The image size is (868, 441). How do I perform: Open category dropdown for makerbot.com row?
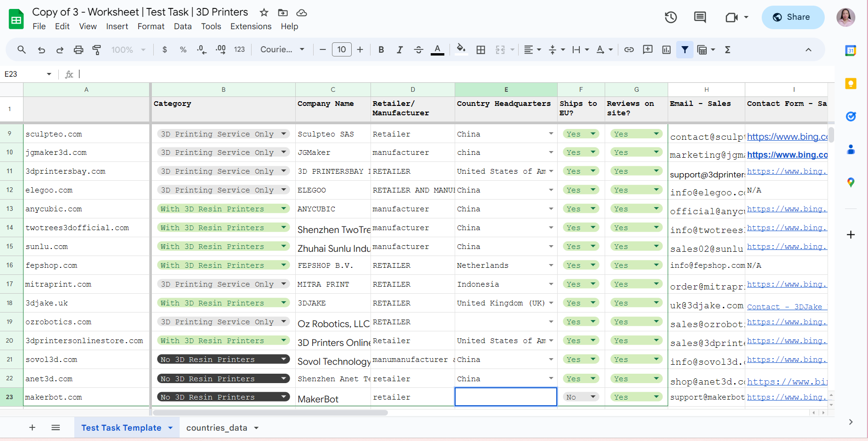[284, 397]
